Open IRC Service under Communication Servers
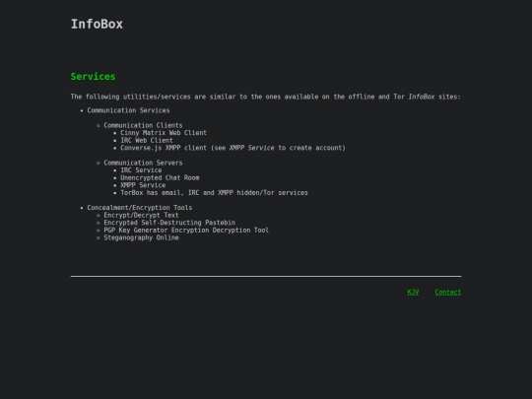 click(x=141, y=170)
